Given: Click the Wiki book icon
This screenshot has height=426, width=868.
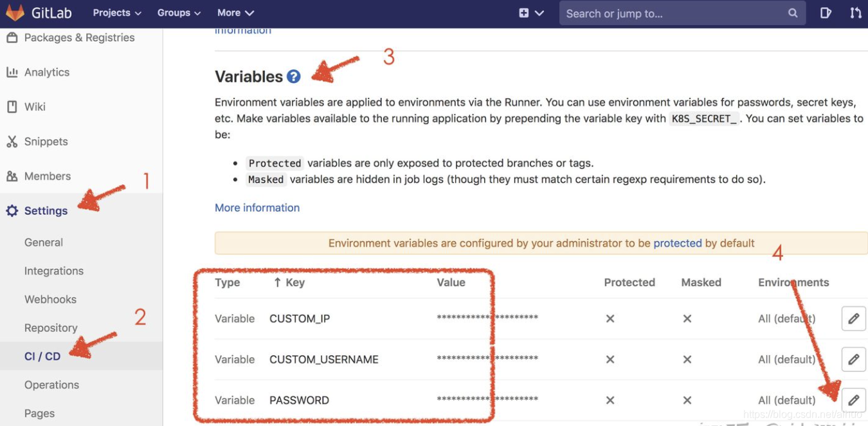Looking at the screenshot, I should 12,107.
